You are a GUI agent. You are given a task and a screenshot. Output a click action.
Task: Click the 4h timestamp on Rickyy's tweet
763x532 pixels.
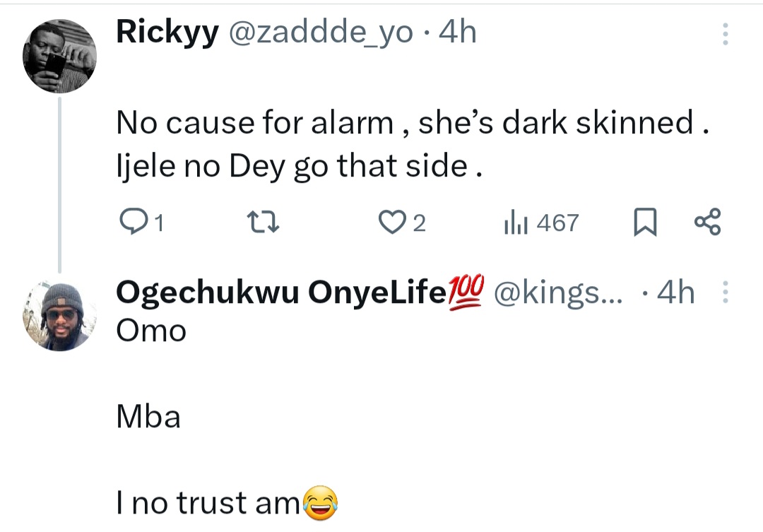click(458, 32)
